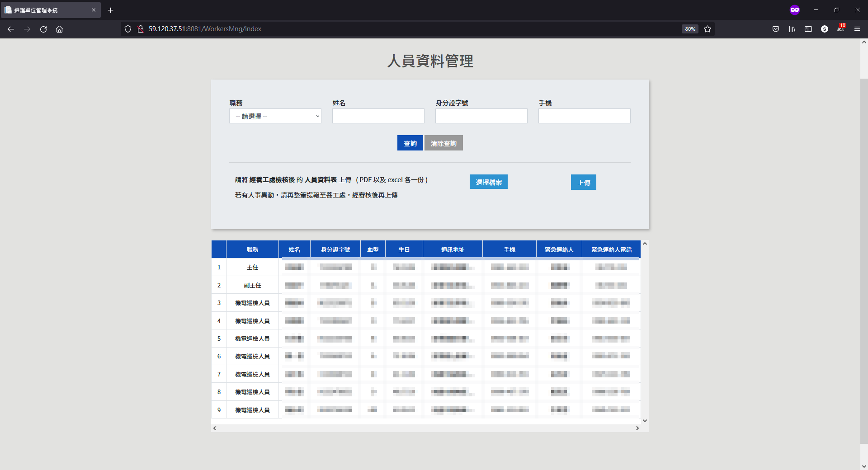Image resolution: width=868 pixels, height=470 pixels.
Task: Focus the 身分證字號 input field
Action: pyautogui.click(x=481, y=116)
